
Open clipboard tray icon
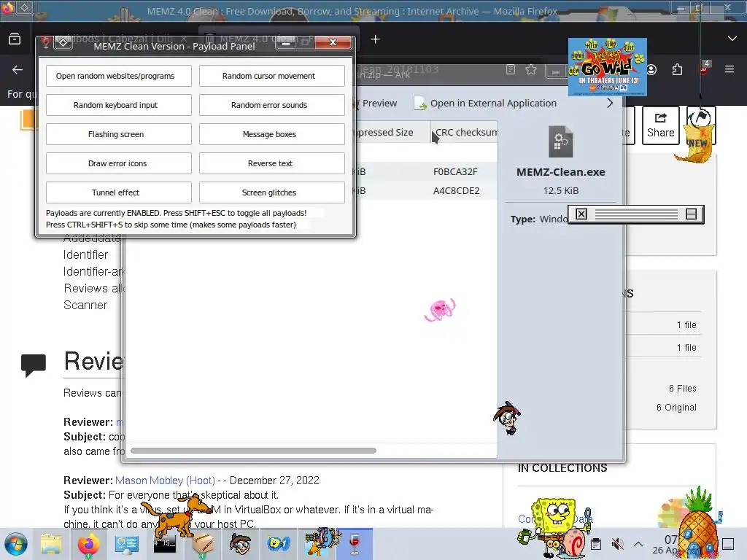pyautogui.click(x=595, y=544)
